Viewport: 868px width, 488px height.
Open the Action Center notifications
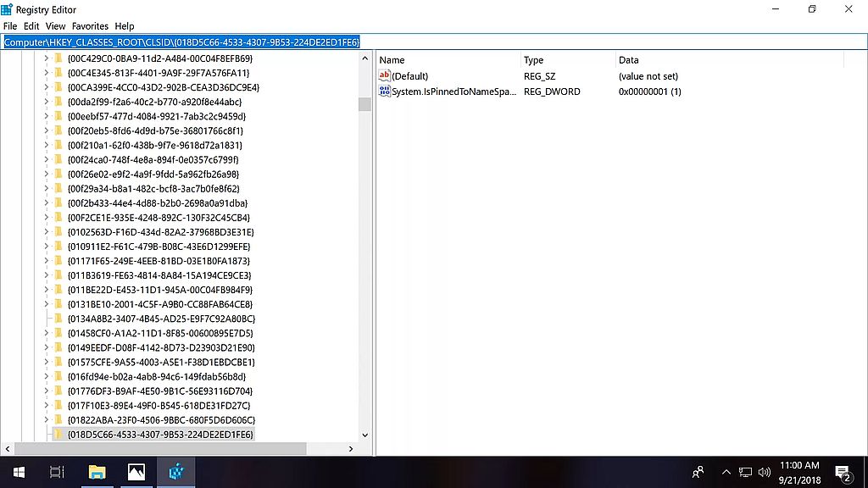point(843,473)
